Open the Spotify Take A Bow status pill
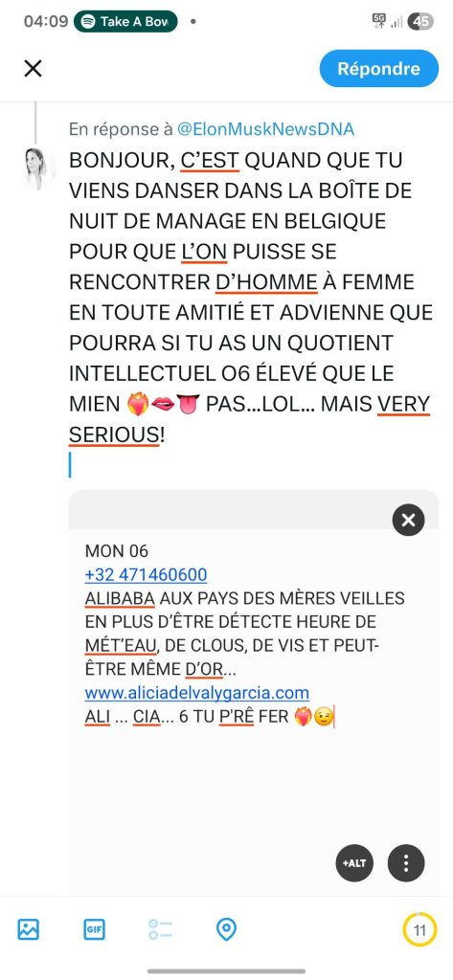The image size is (453, 980). point(125,21)
